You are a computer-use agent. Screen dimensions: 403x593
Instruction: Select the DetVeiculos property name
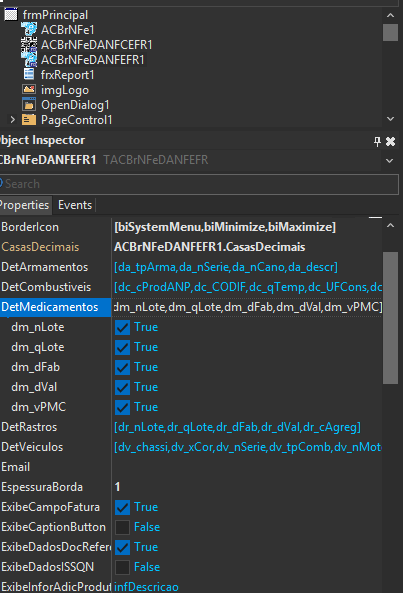[32, 447]
